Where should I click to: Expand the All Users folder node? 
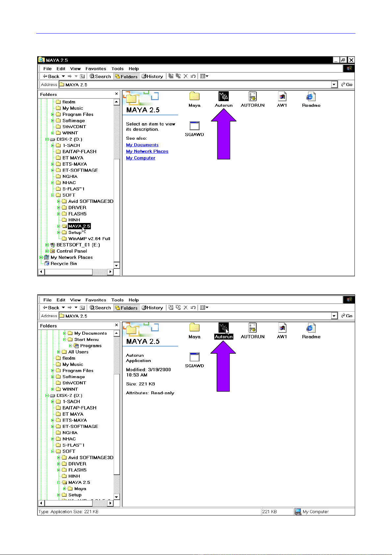point(59,352)
